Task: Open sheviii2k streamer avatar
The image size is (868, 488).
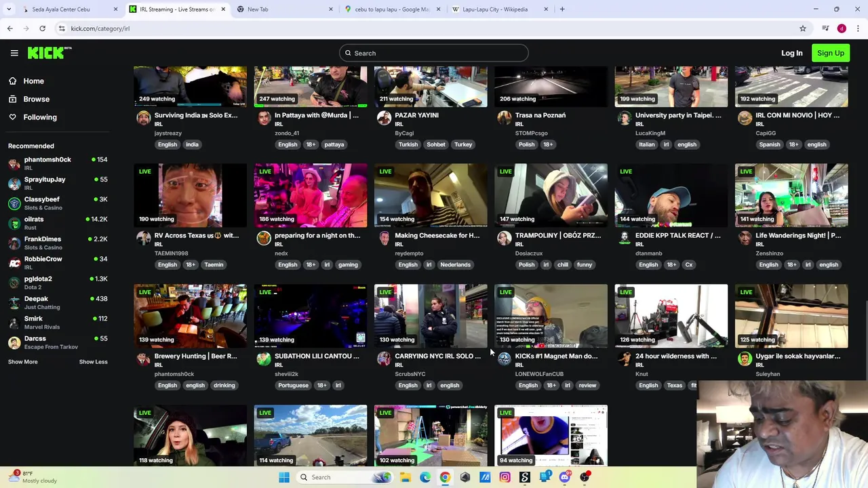Action: tap(264, 359)
